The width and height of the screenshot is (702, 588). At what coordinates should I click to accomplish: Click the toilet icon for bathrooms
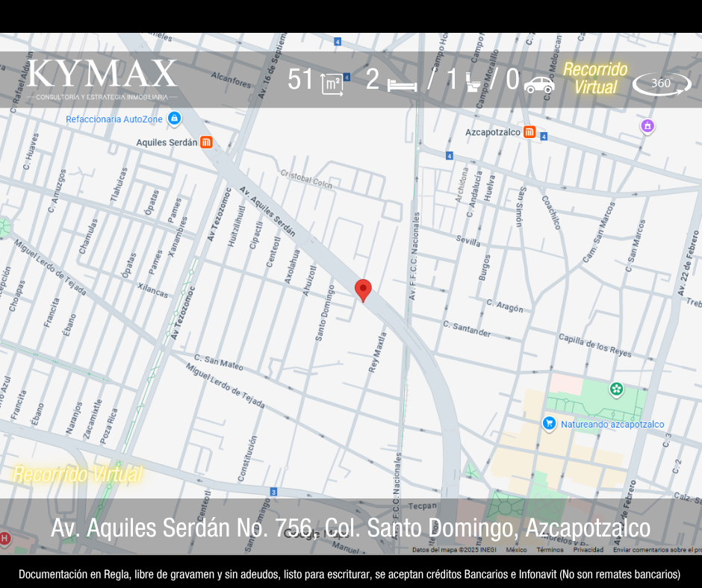[473, 81]
